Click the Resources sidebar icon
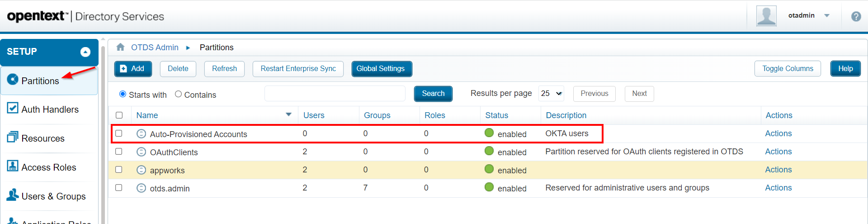 point(13,137)
